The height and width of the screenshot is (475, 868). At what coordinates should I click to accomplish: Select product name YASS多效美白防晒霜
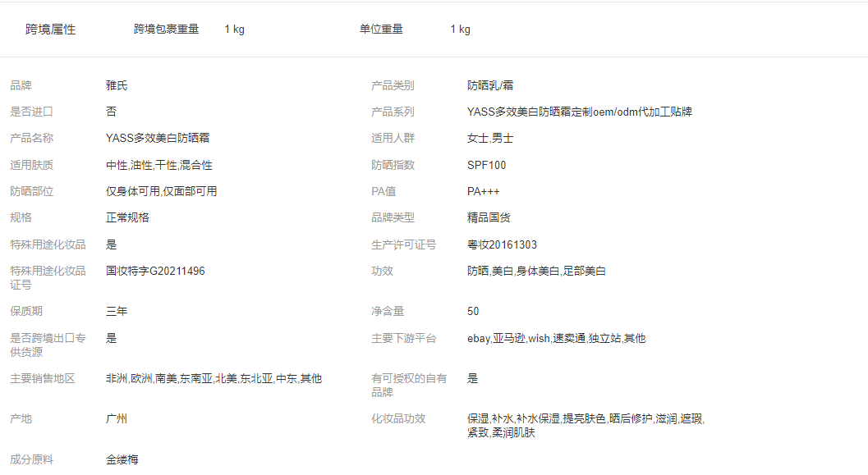point(158,138)
